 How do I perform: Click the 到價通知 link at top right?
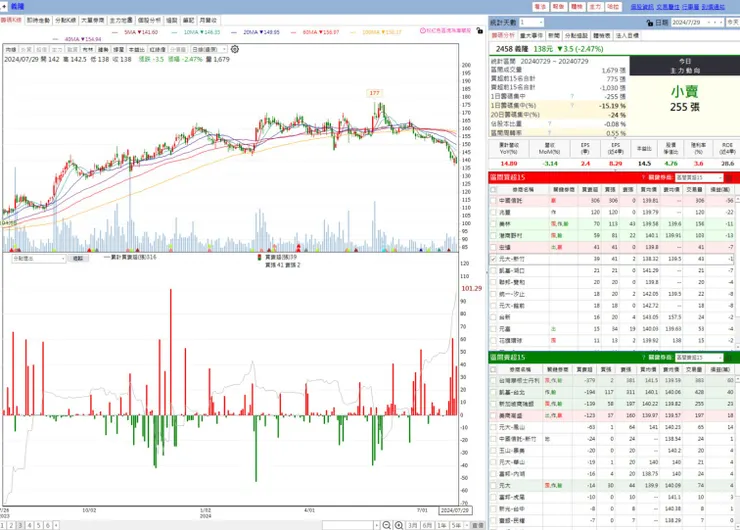[x=713, y=7]
